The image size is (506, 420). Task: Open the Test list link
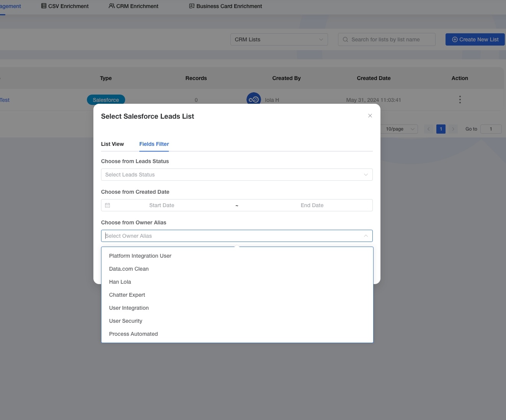[x=5, y=100]
